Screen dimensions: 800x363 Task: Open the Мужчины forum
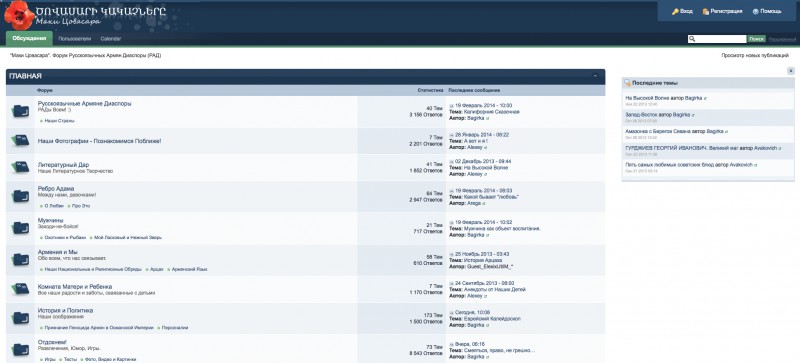[x=50, y=220]
